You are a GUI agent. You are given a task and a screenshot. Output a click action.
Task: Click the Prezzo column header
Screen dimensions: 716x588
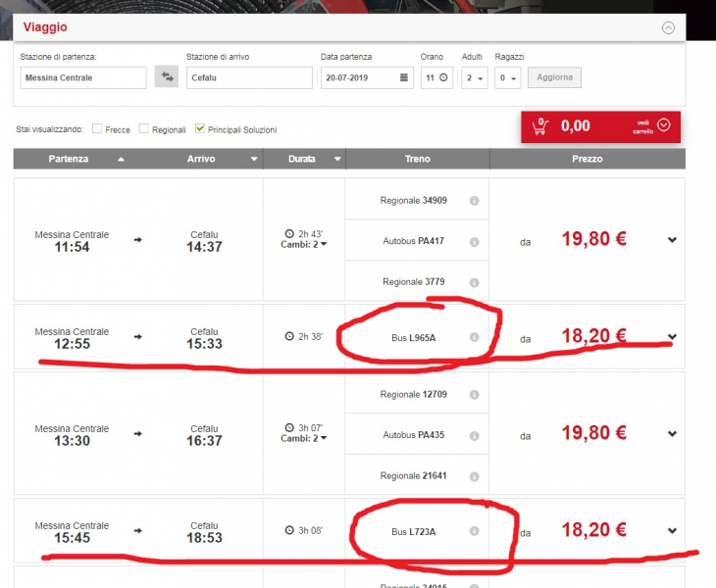(x=588, y=159)
